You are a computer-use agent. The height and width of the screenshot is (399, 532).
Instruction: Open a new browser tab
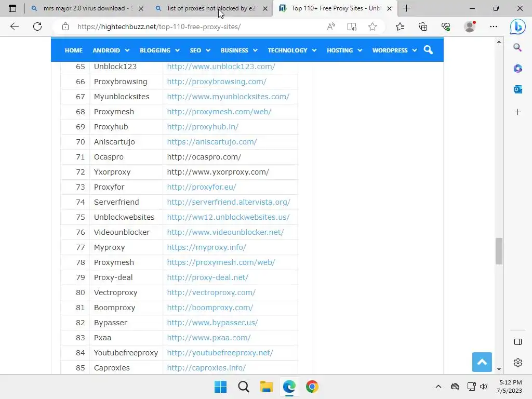pyautogui.click(x=406, y=8)
